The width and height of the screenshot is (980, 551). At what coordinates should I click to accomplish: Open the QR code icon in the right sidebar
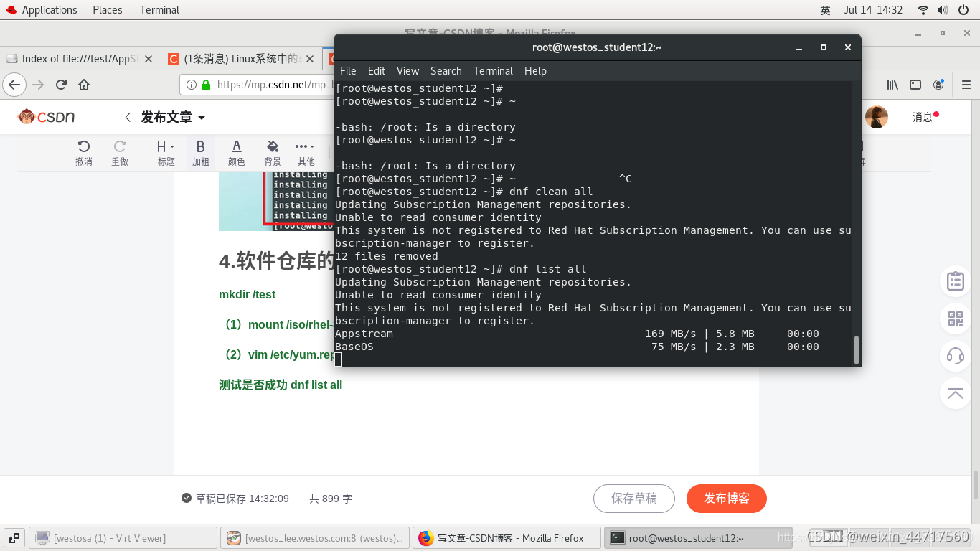955,319
